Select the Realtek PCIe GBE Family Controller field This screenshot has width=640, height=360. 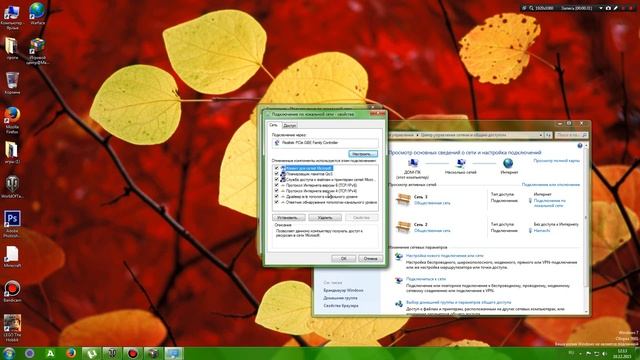[x=325, y=143]
